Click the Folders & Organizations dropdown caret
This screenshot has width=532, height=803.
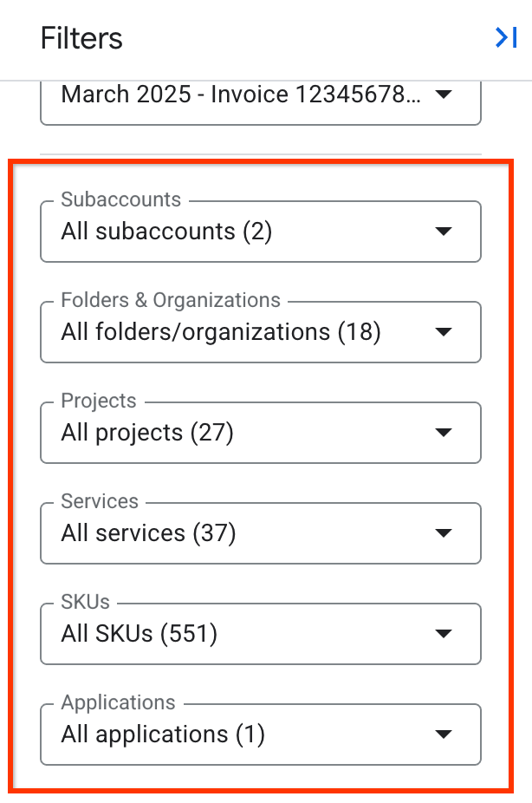click(x=443, y=332)
